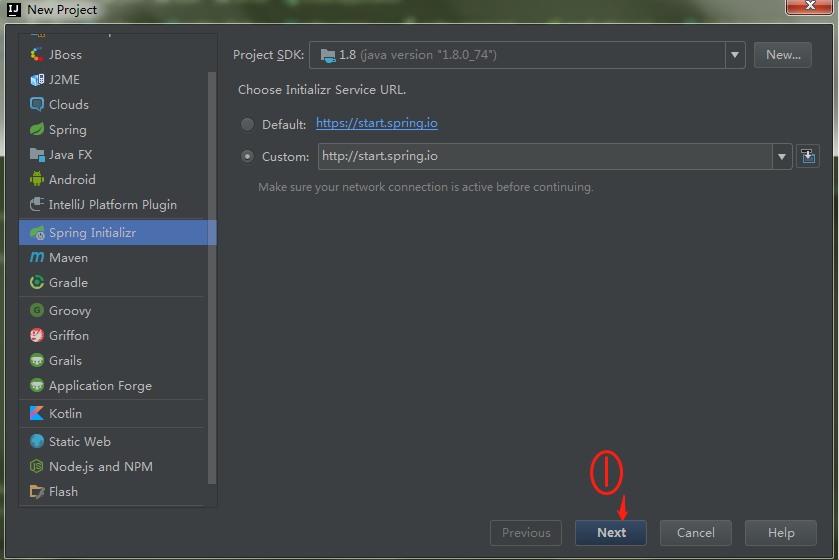Click the J2ME cube icon
The height and width of the screenshot is (560, 839).
(x=36, y=80)
